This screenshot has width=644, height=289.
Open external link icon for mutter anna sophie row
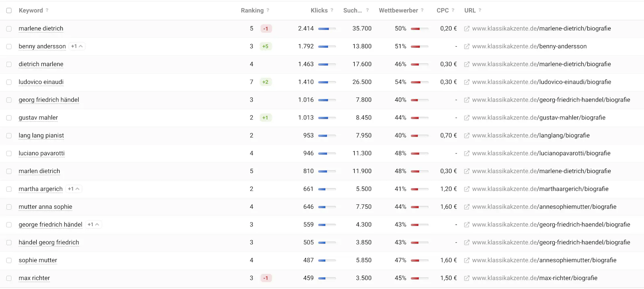click(x=466, y=207)
